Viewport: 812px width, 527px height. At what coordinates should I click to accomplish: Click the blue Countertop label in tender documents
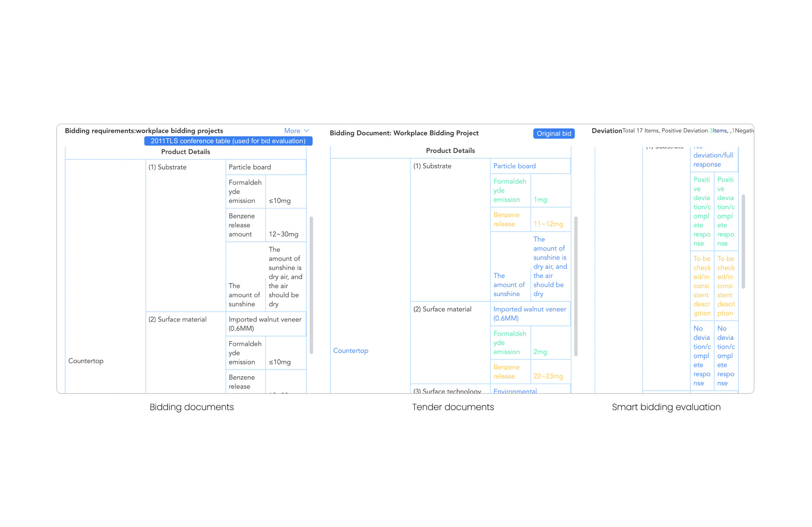350,350
